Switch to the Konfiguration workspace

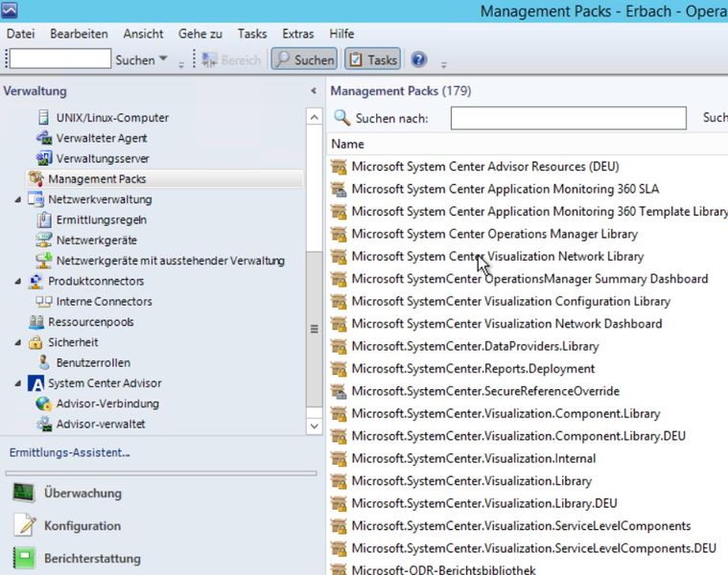[82, 526]
